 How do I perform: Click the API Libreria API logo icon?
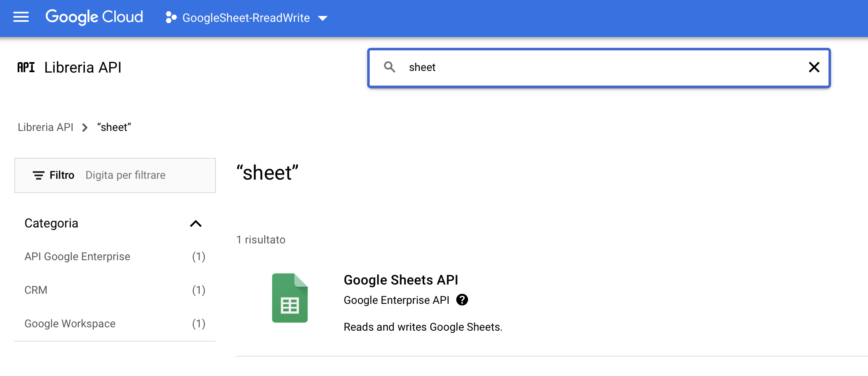point(26,67)
